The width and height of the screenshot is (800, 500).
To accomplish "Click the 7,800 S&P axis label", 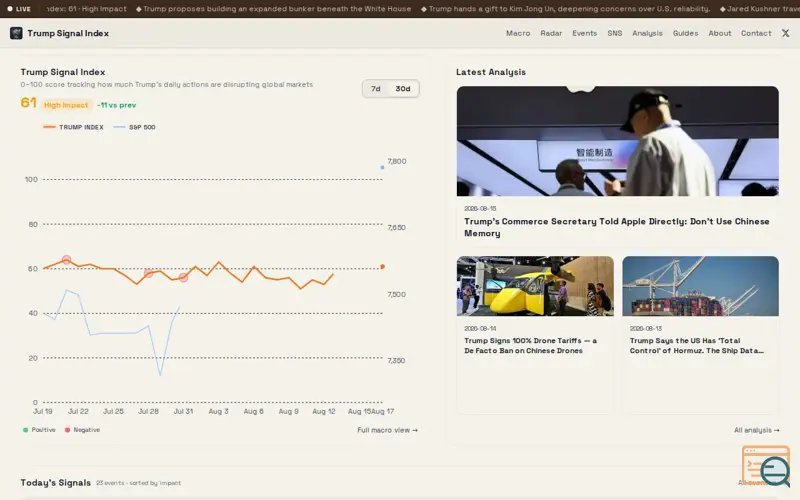I will pyautogui.click(x=396, y=161).
